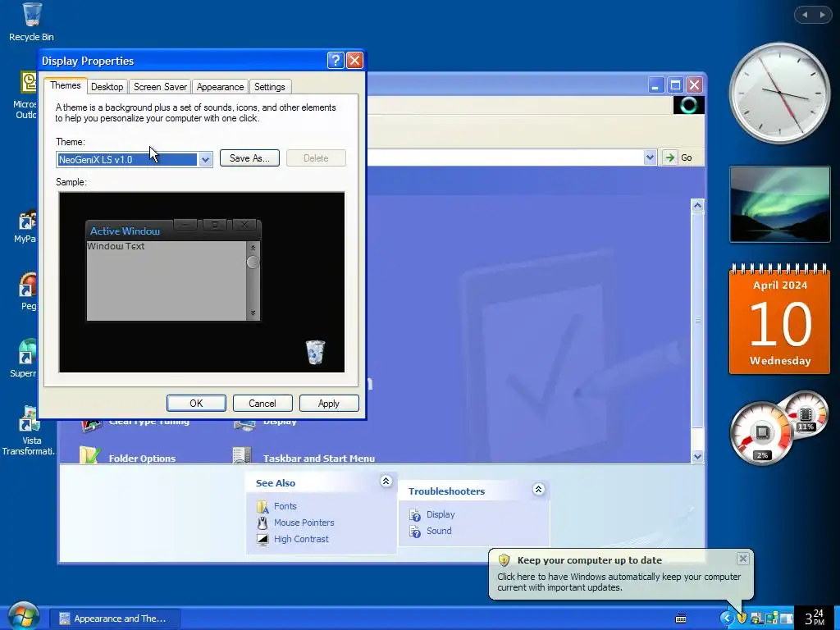Screen dimensions: 840x630
Task: Click the aurora slideshow gadget thumbnail
Action: [x=779, y=204]
